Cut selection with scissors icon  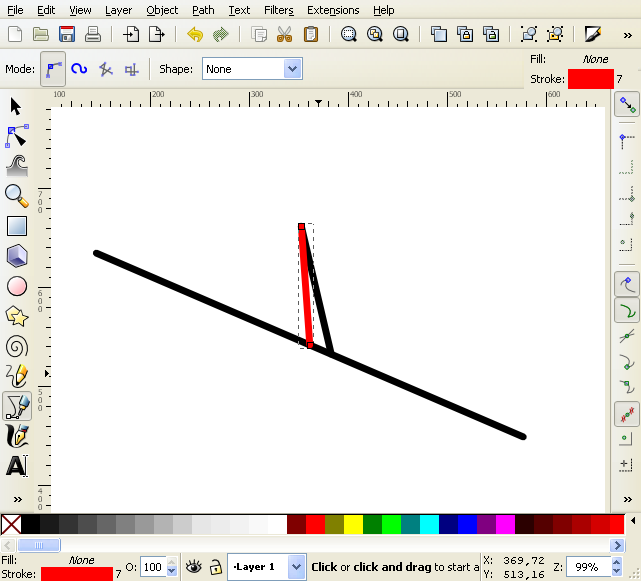click(x=285, y=34)
